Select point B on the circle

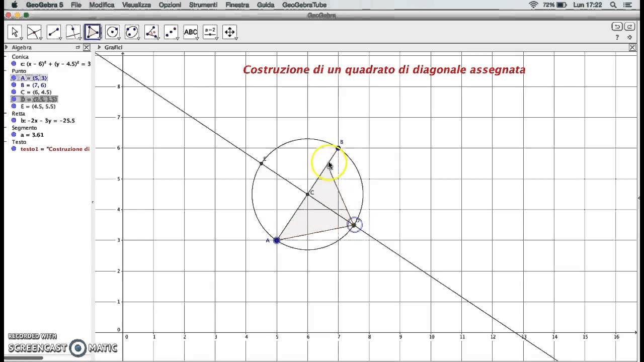tap(338, 148)
